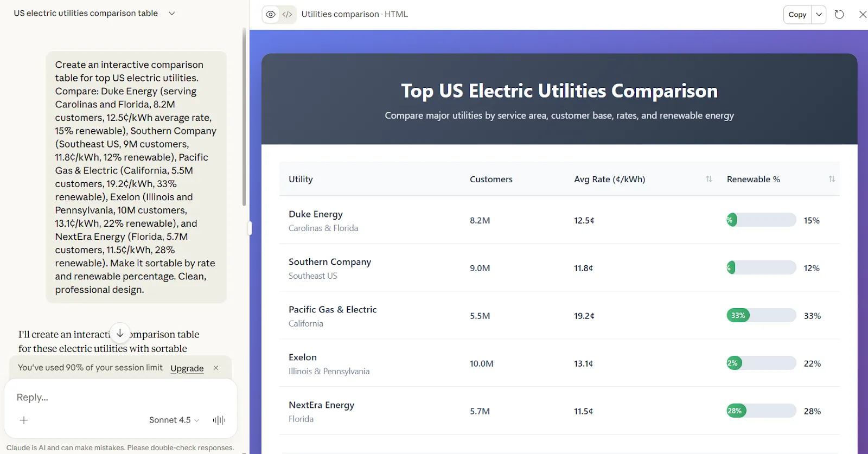Select the Exelon utility name

303,357
